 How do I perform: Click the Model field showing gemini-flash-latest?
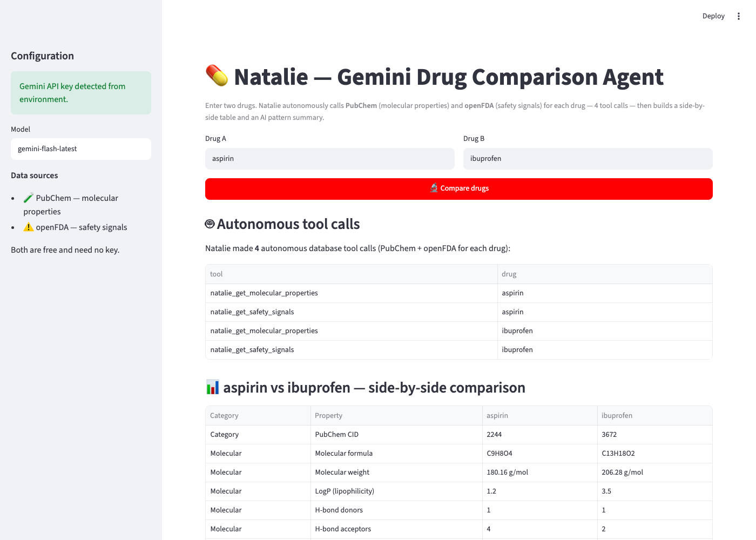(81, 149)
